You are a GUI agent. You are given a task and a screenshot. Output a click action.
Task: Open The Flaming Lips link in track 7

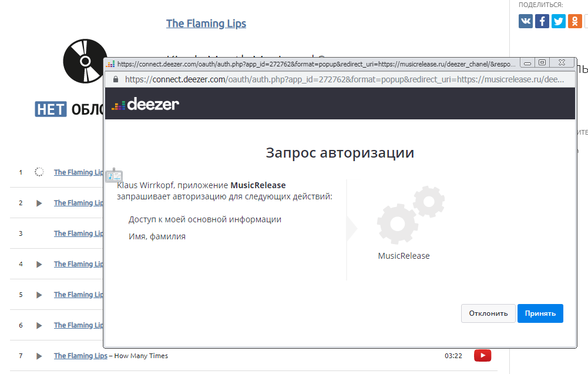pos(80,356)
